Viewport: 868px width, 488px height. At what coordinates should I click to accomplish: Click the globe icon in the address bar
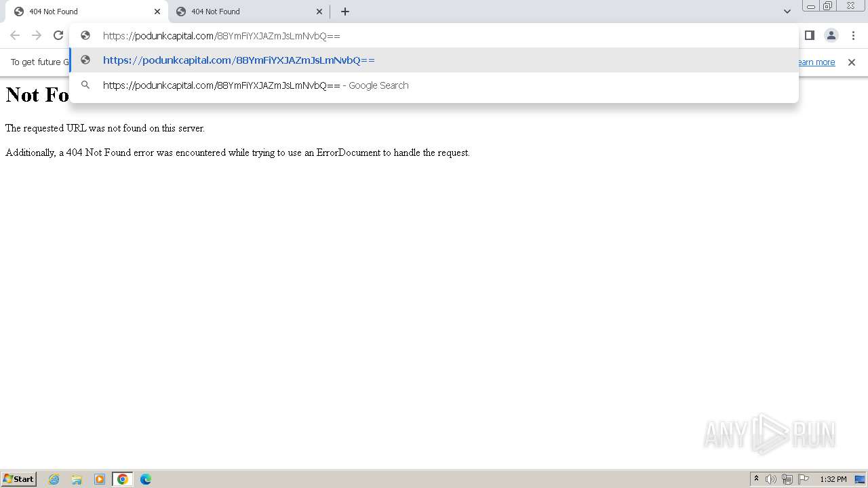tap(85, 36)
